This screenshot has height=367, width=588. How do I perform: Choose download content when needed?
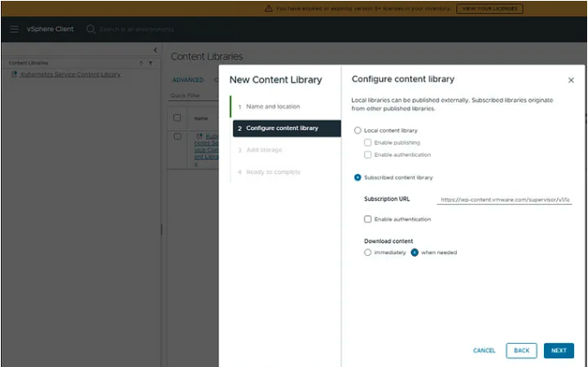[415, 252]
